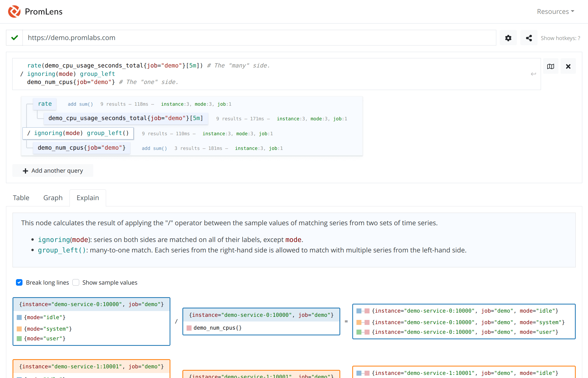The image size is (588, 378).
Task: Click group_left() term in explanation list
Action: 62,250
